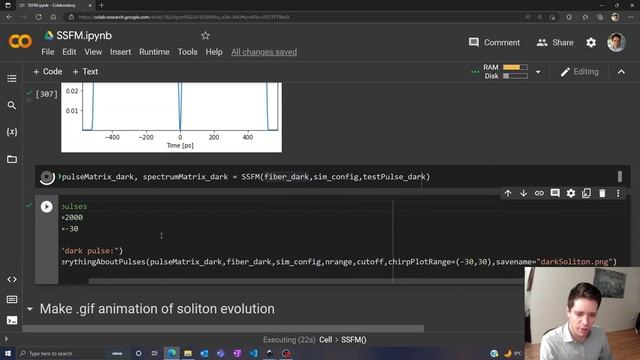
Task: Open the File Explorer taskbar icon
Action: click(188, 353)
